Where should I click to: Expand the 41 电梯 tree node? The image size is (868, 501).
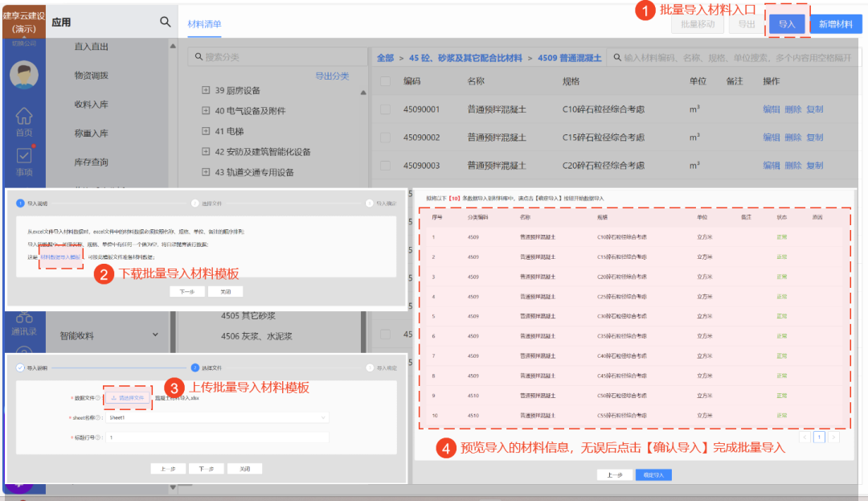[x=206, y=131]
